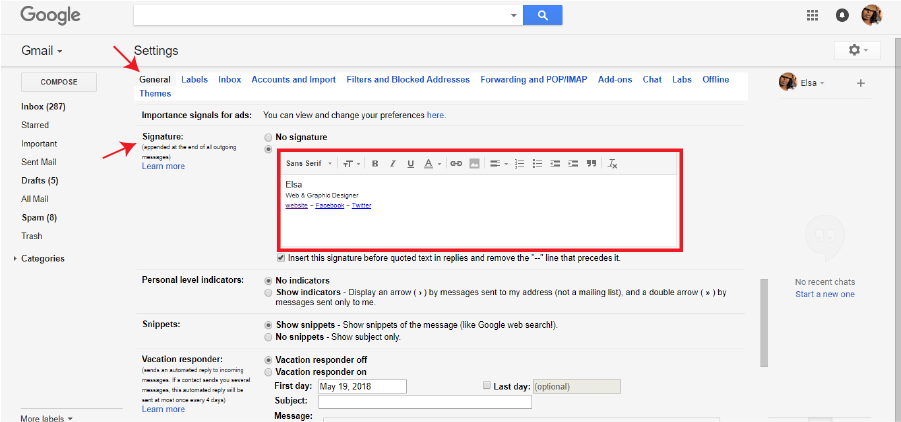901x422 pixels.
Task: Select the custom signature radio button
Action: (x=268, y=149)
